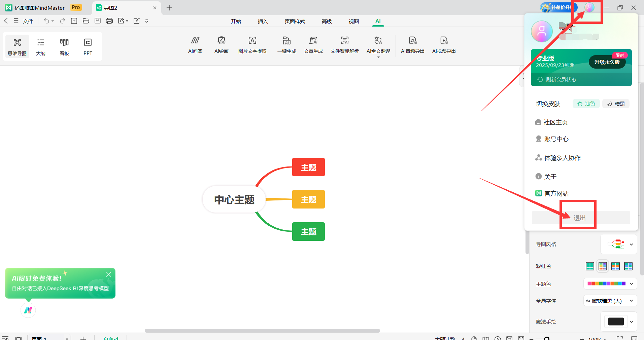Click 刷新会员状态 to refresh membership
Viewport: 644px width, 340px height.
557,79
